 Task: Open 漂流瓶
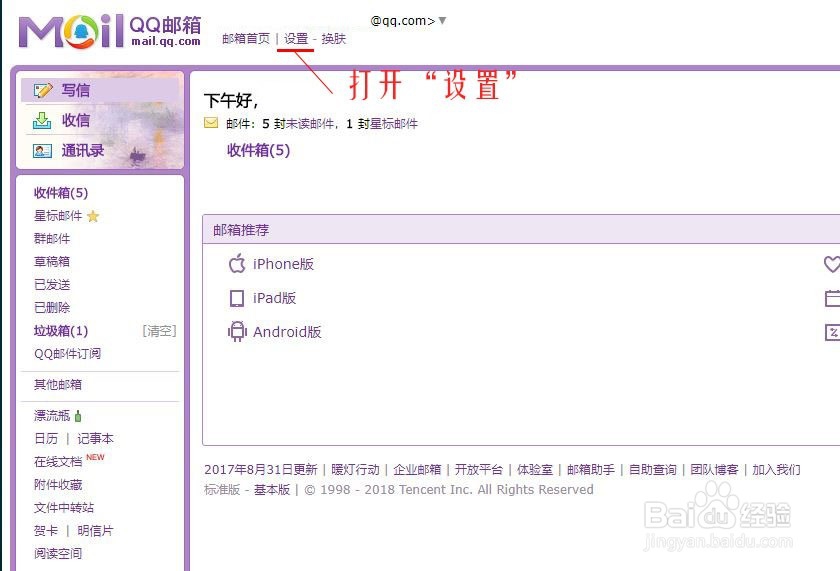click(x=52, y=416)
